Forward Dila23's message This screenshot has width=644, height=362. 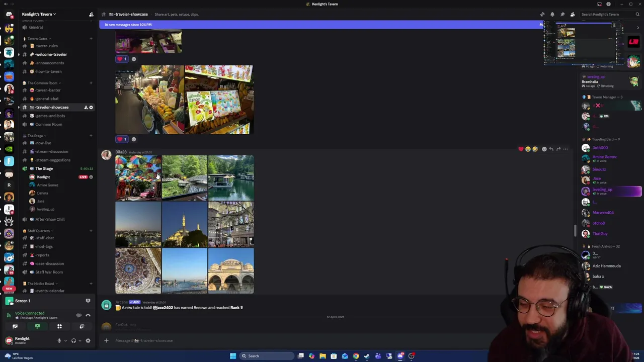[558, 149]
